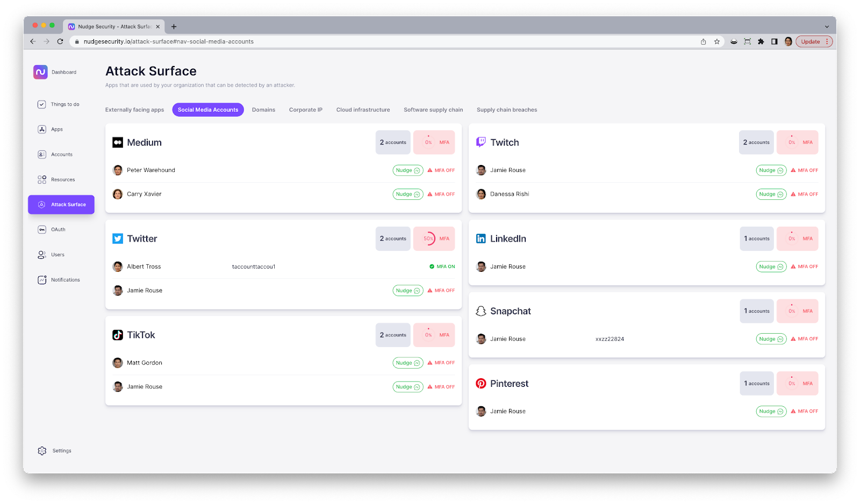Image resolution: width=860 pixels, height=504 pixels.
Task: Click the Nudge Security logo icon
Action: coord(40,72)
